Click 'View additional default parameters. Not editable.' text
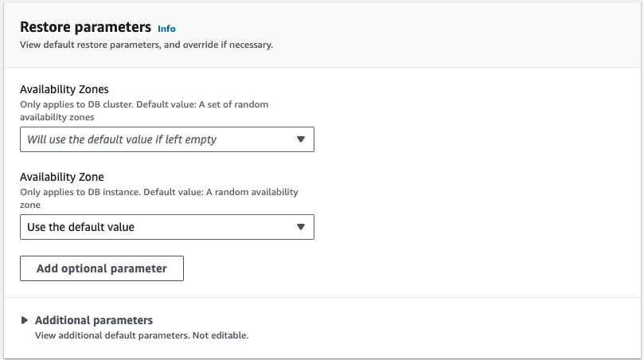Image resolution: width=644 pixels, height=360 pixels. tap(142, 335)
